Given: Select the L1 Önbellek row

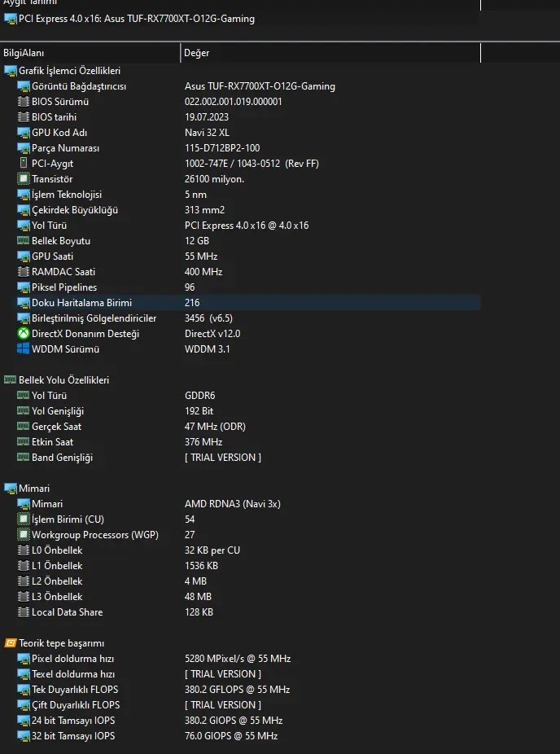Looking at the screenshot, I should click(240, 565).
